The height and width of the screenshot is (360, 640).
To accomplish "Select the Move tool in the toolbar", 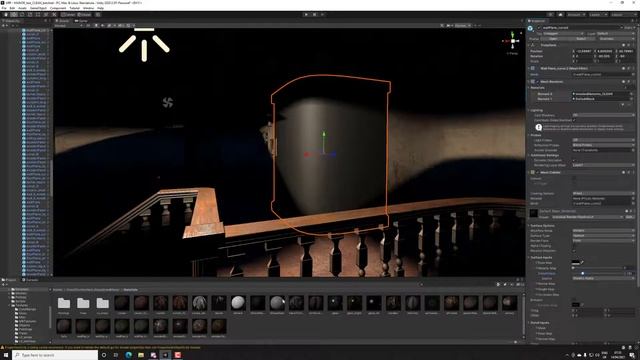I will click(x=14, y=15).
